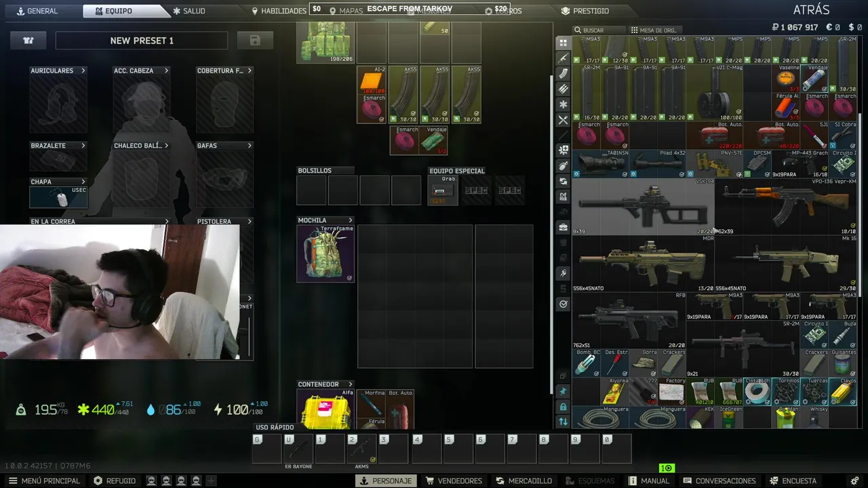Open the MANUAL handbook
The height and width of the screenshot is (488, 868).
[x=649, y=481]
